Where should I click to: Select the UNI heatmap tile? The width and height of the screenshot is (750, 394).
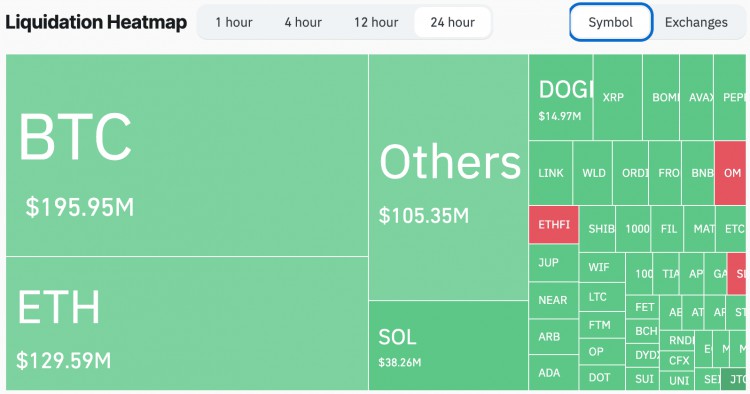677,381
